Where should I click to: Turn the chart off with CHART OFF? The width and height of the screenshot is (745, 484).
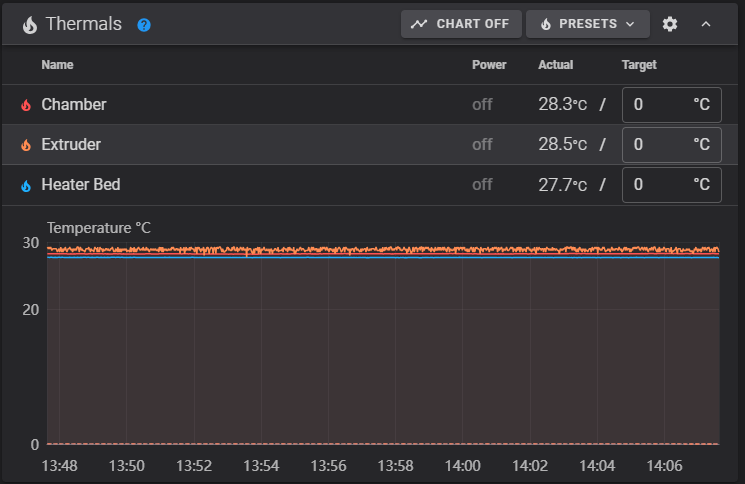point(460,24)
